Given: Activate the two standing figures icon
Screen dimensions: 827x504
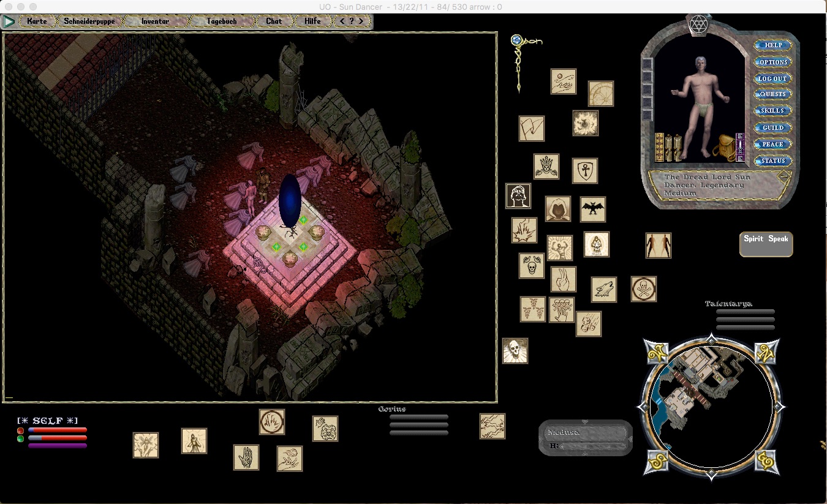Looking at the screenshot, I should coord(659,246).
